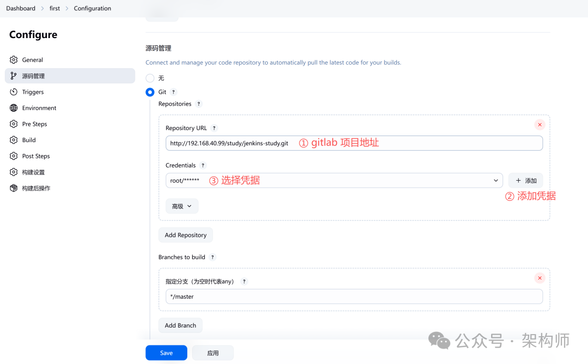Open help for 指定分支 field
588x364 pixels.
244,281
